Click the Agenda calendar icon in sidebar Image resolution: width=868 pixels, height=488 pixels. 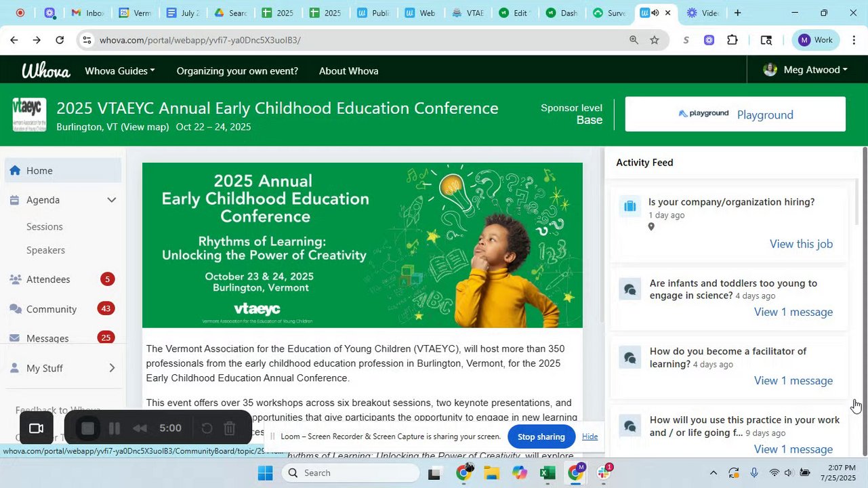[14, 200]
